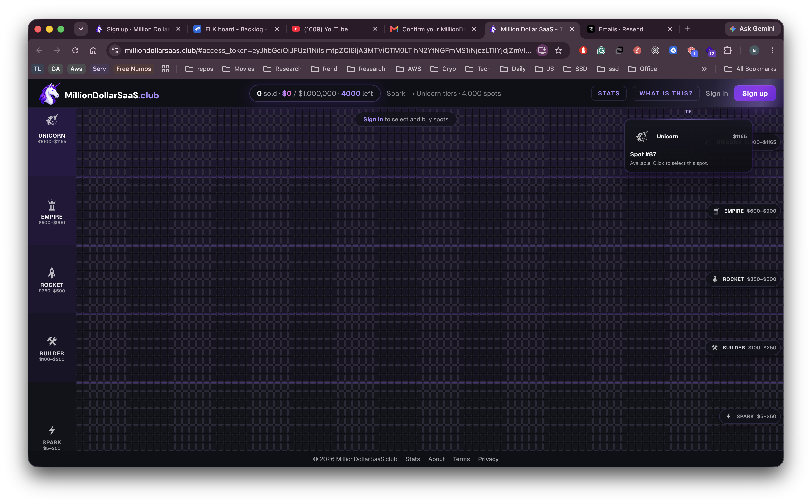Select the Spark lightning icon in sidebar

[52, 430]
